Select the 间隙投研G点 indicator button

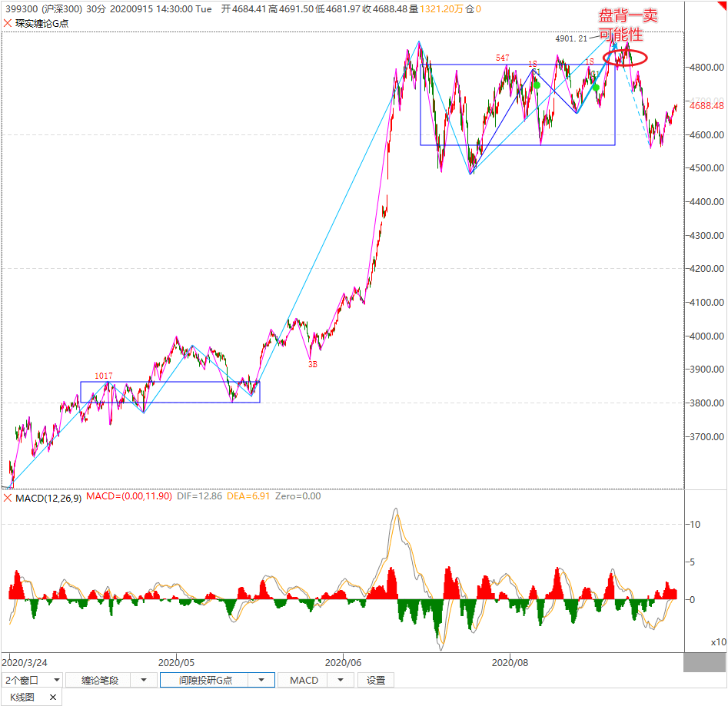click(x=206, y=680)
